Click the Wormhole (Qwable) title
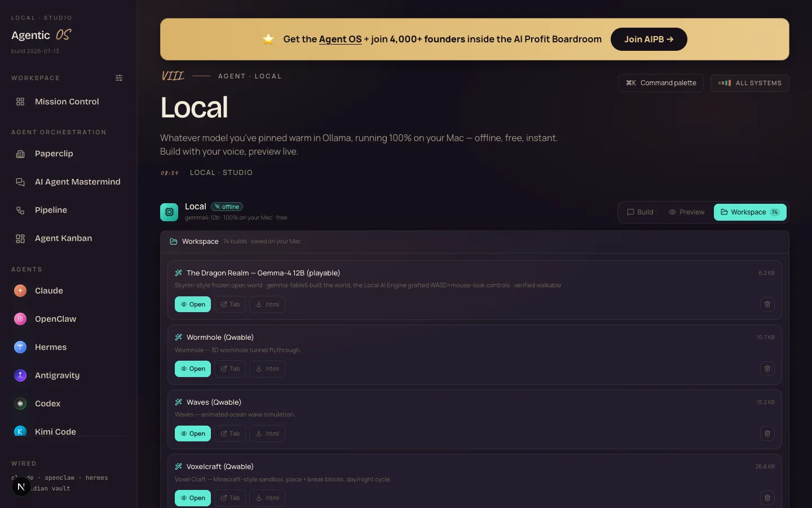 pos(220,337)
